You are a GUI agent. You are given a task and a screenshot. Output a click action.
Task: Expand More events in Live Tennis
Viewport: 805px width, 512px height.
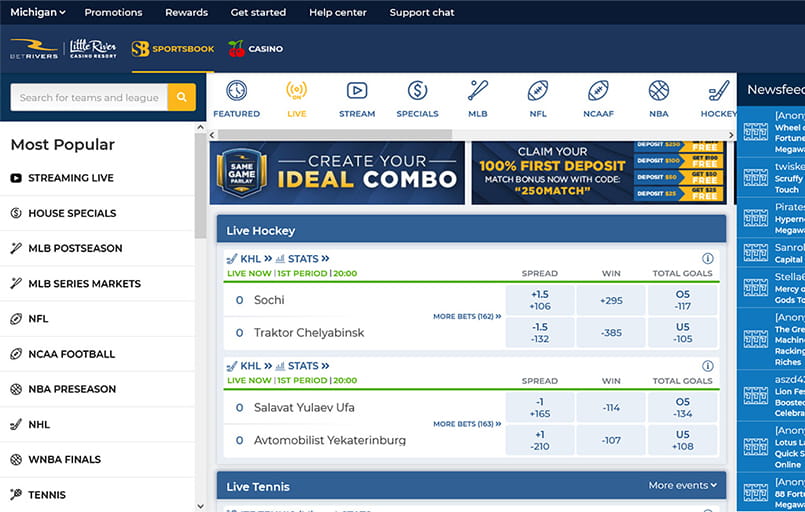(682, 486)
